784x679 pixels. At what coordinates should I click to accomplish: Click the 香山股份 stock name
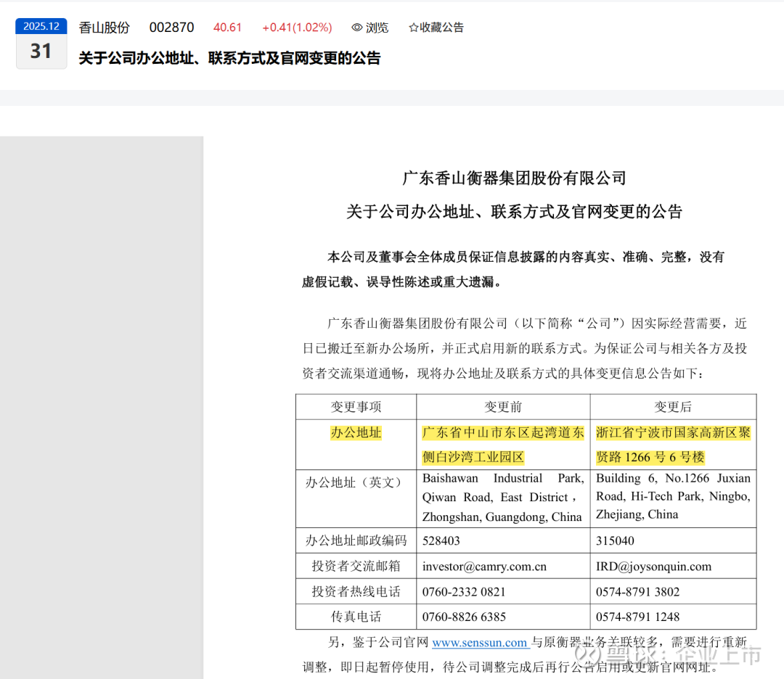point(104,28)
